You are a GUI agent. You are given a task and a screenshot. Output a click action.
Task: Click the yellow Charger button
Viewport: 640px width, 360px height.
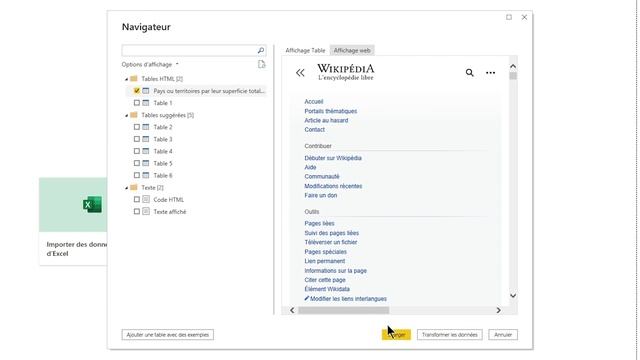[396, 335]
